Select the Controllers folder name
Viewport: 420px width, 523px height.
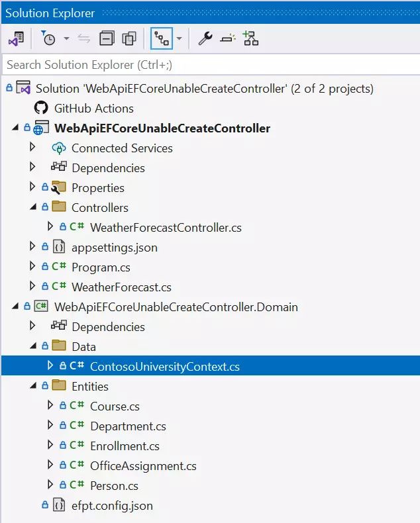(x=100, y=208)
